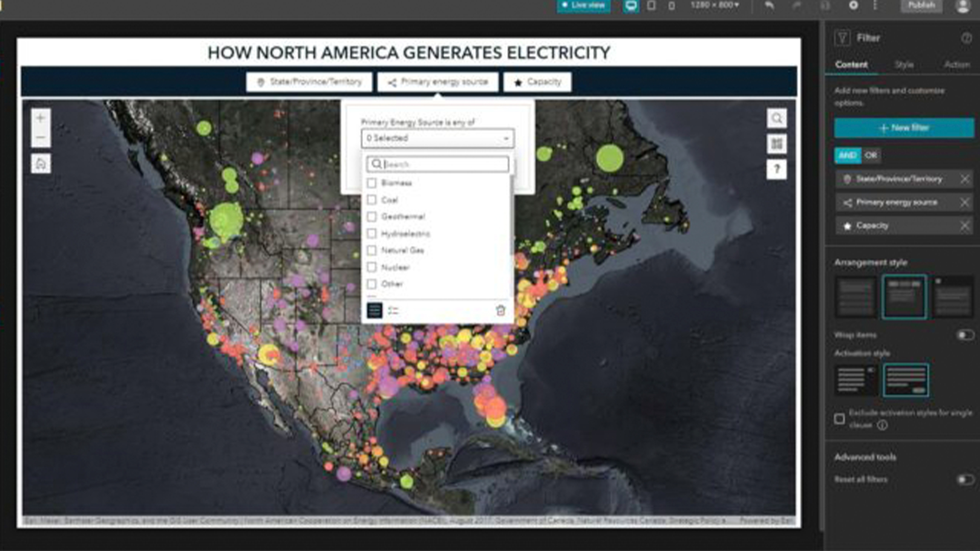Click the undo arrow in top bar
This screenshot has width=980, height=551.
pos(769,6)
